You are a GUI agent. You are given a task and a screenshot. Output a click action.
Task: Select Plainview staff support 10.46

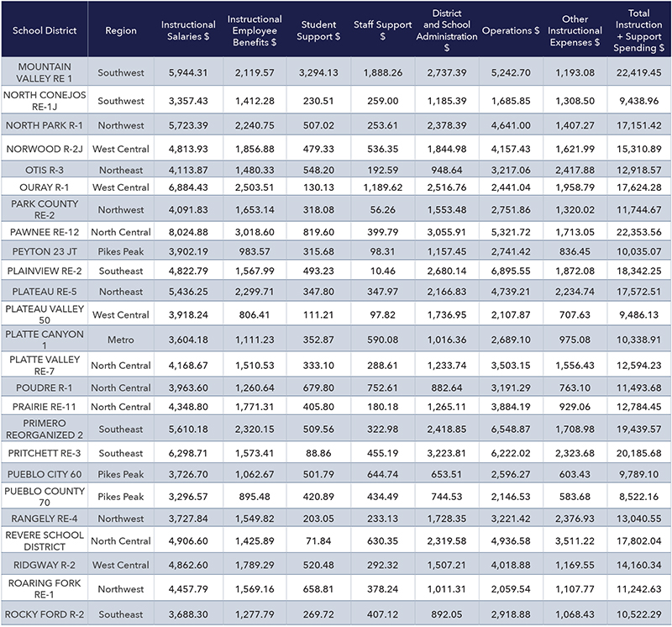(x=383, y=271)
